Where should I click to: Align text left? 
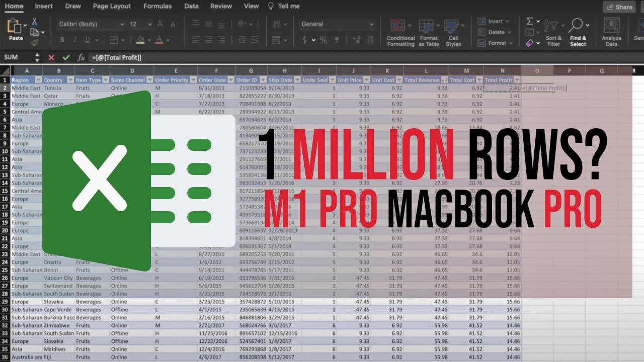(195, 40)
